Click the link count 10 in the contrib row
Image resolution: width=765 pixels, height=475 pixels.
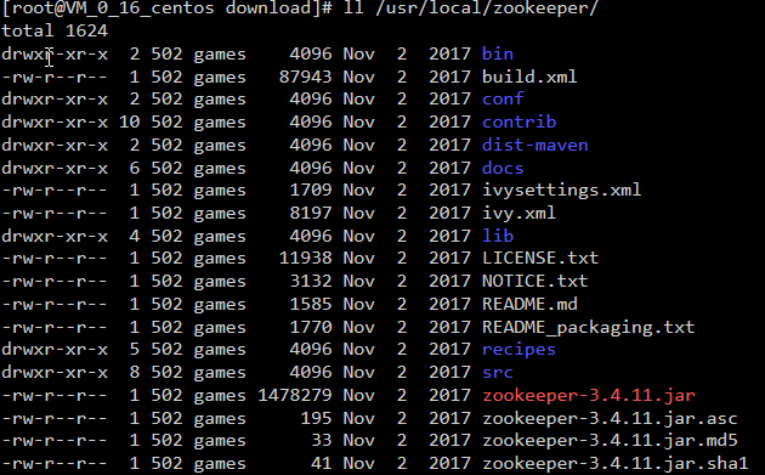[129, 122]
